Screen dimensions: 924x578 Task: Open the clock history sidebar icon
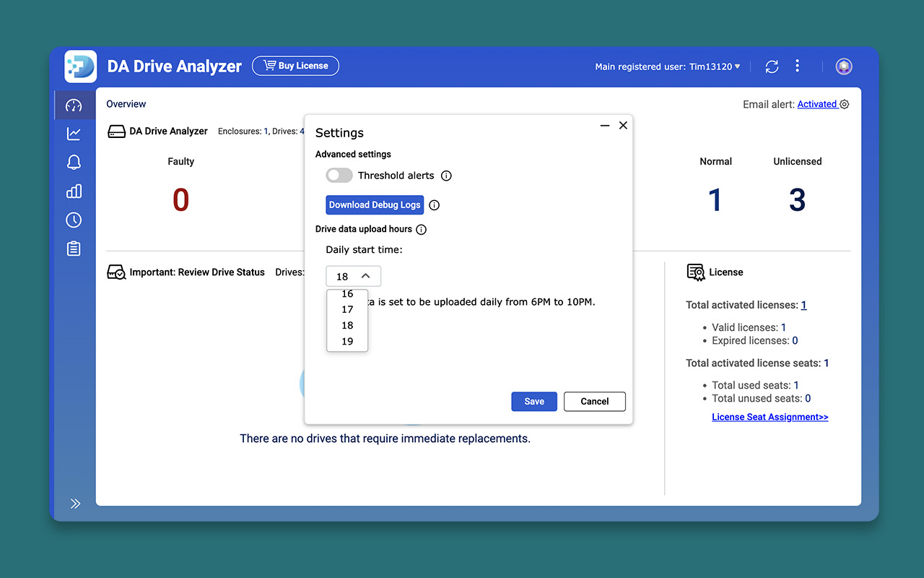click(x=74, y=220)
